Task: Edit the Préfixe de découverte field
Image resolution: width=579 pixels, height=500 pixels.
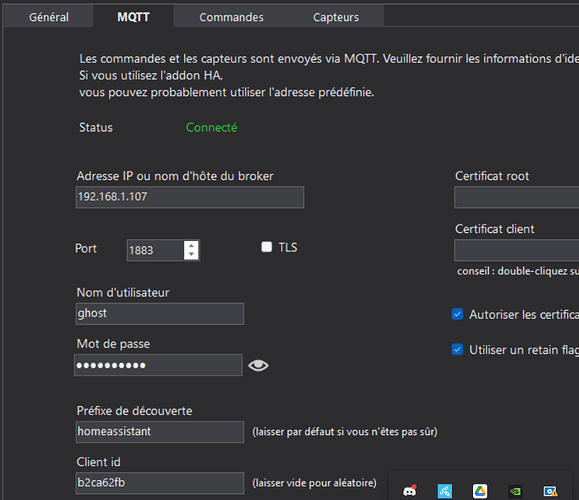Action: coord(160,432)
